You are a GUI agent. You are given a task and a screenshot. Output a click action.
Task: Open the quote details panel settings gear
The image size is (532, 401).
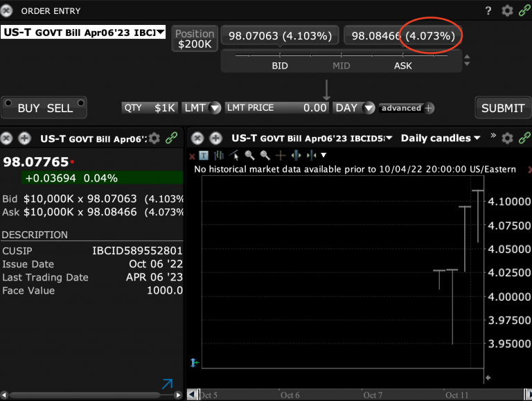coord(154,139)
